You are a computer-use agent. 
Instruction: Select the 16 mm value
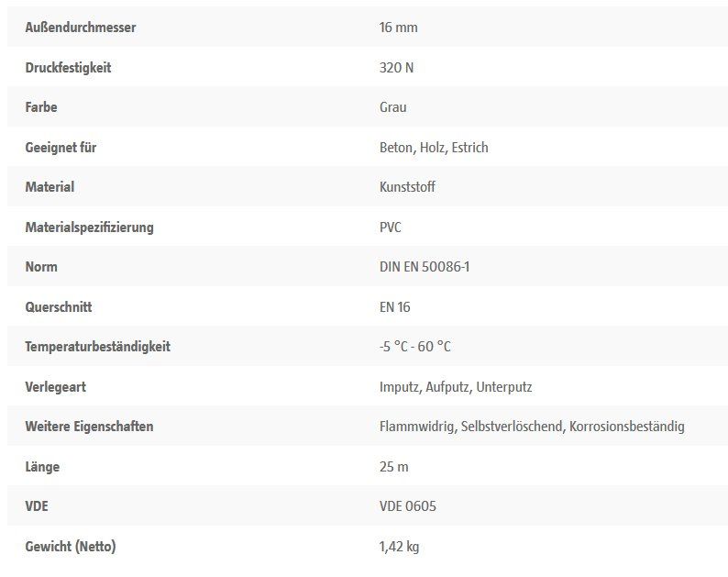point(398,28)
